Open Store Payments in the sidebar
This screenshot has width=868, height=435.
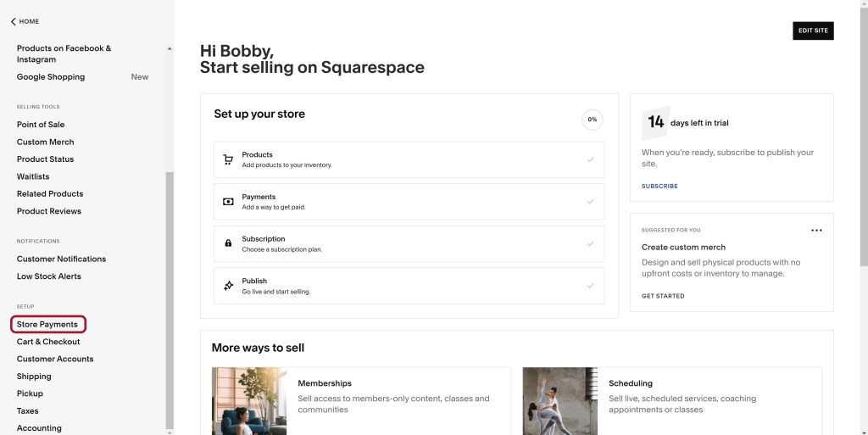pos(47,324)
